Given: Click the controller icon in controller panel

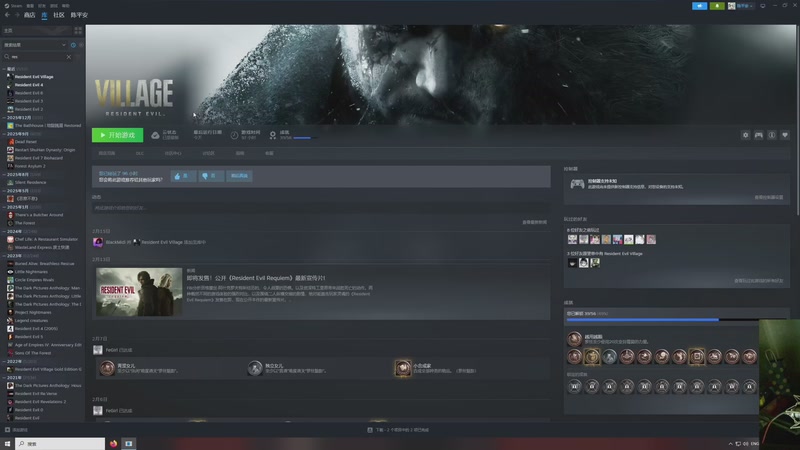Looking at the screenshot, I should click(x=577, y=184).
